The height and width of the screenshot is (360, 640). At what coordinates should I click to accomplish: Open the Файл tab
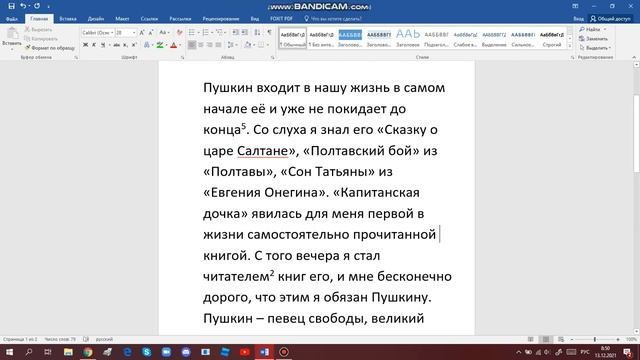click(x=12, y=19)
